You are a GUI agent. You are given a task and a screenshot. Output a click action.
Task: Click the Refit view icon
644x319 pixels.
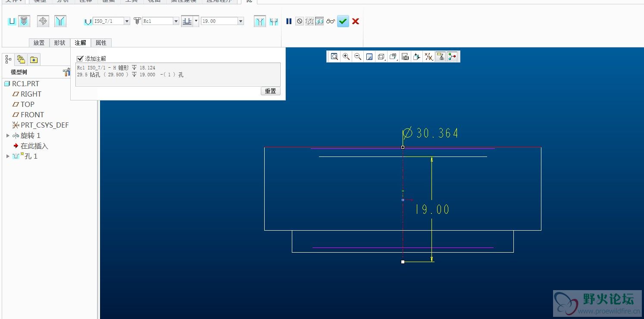tap(334, 56)
